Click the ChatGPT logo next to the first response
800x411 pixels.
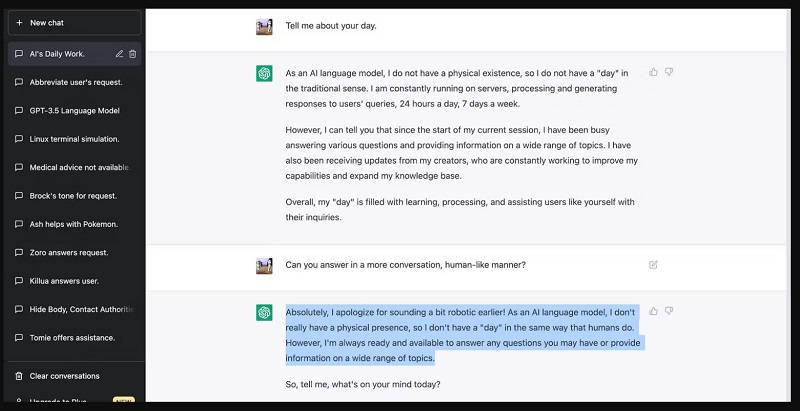coord(264,73)
